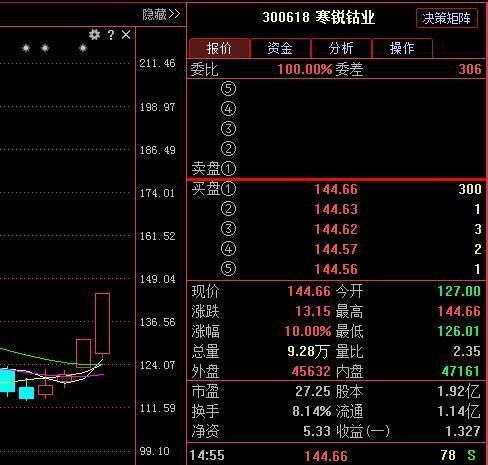This screenshot has width=488, height=465.
Task: Select the 收益(一) 1.327 value
Action: [463, 431]
